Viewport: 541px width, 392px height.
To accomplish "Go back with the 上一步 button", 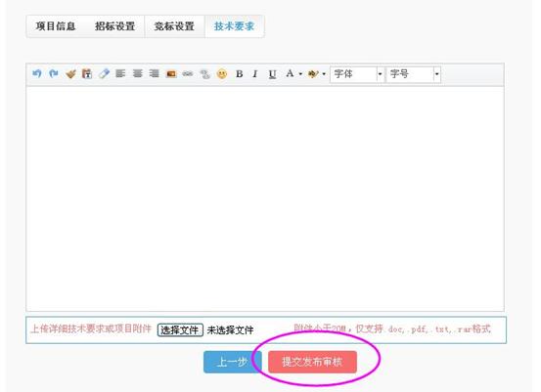I will (232, 362).
